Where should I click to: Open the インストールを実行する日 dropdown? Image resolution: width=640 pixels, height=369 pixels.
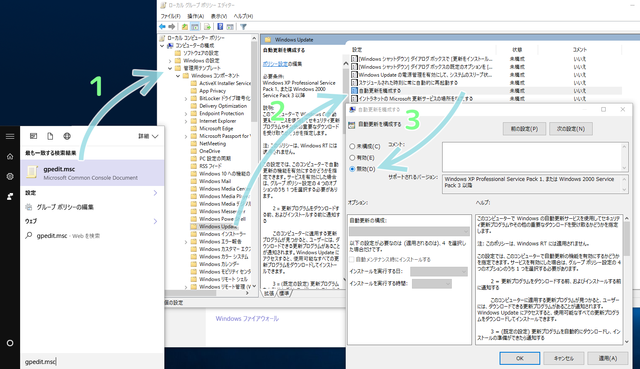[x=439, y=271]
